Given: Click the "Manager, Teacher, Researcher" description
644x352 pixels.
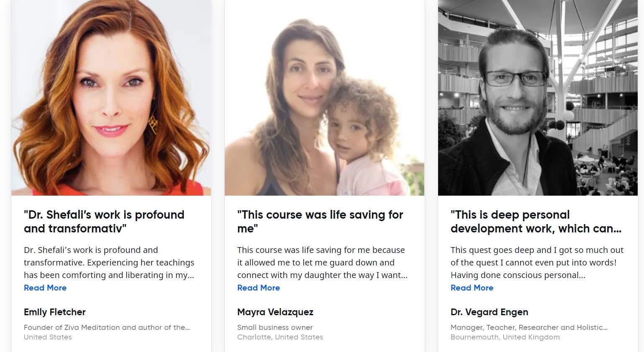Looking at the screenshot, I should [529, 327].
